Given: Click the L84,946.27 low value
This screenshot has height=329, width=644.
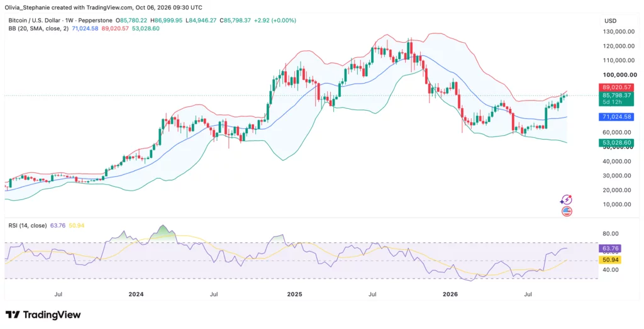Looking at the screenshot, I should point(201,20).
